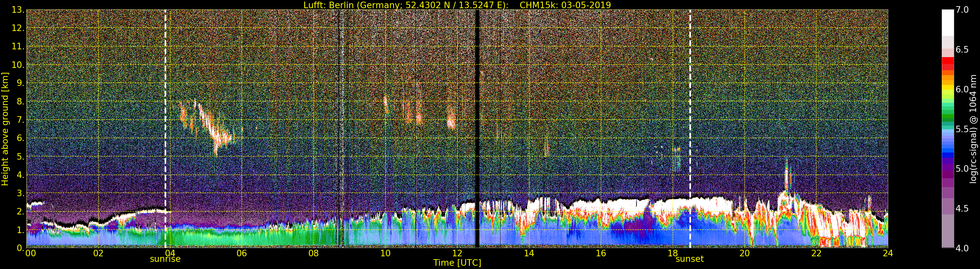Click the '7.' height tick label
The height and width of the screenshot is (269, 980).
click(x=21, y=120)
